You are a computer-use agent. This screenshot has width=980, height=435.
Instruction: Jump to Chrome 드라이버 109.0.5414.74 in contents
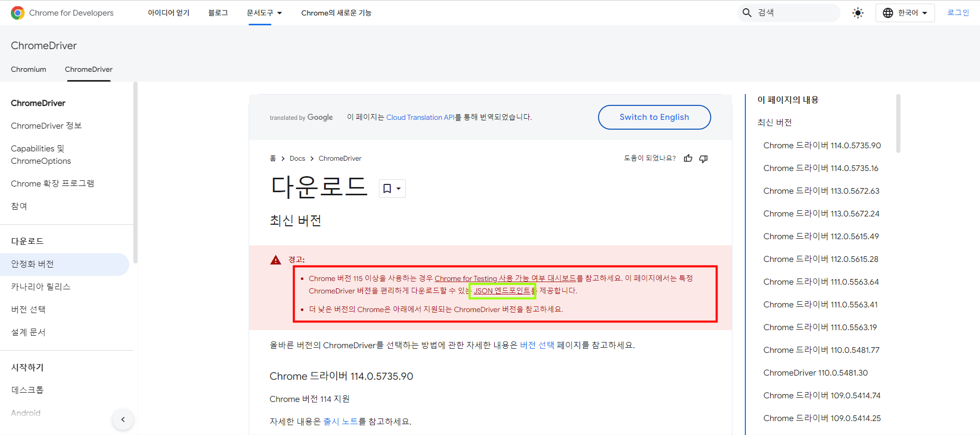pos(822,396)
